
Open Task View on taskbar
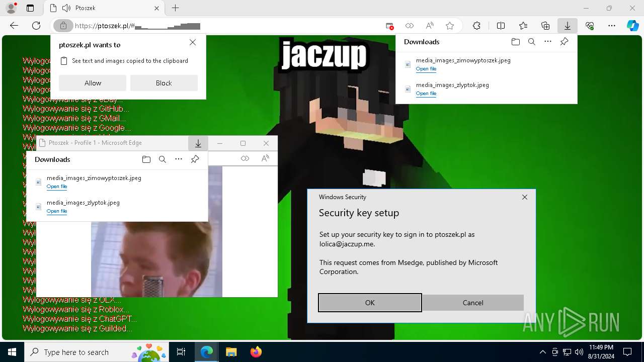(181, 352)
